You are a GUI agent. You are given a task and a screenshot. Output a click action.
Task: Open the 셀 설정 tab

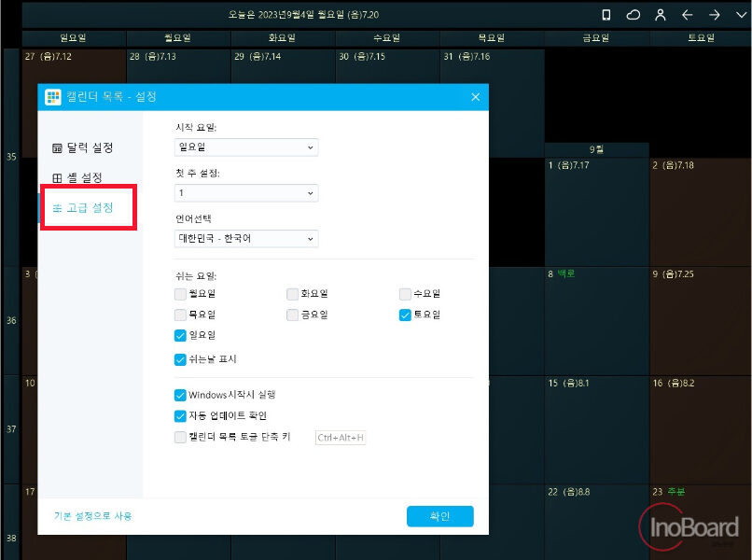point(77,177)
